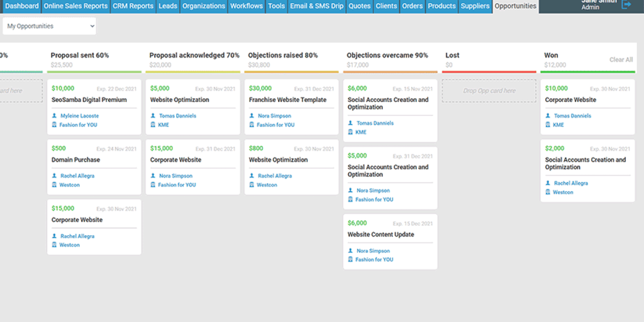Select the Tools tab

(277, 6)
